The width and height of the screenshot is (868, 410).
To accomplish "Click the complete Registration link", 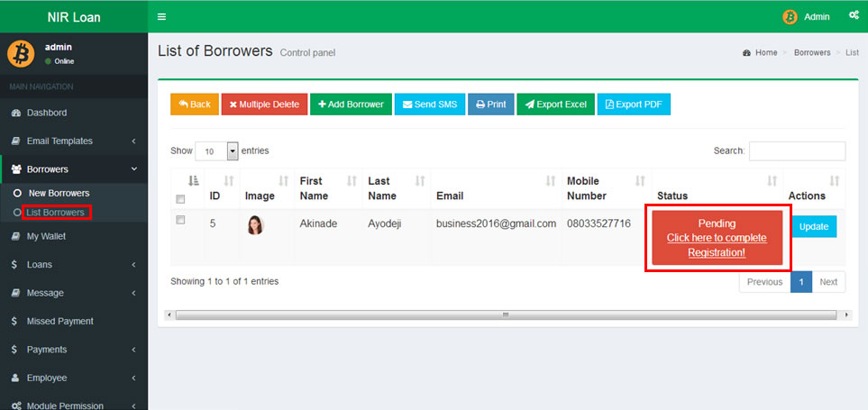I will [717, 245].
